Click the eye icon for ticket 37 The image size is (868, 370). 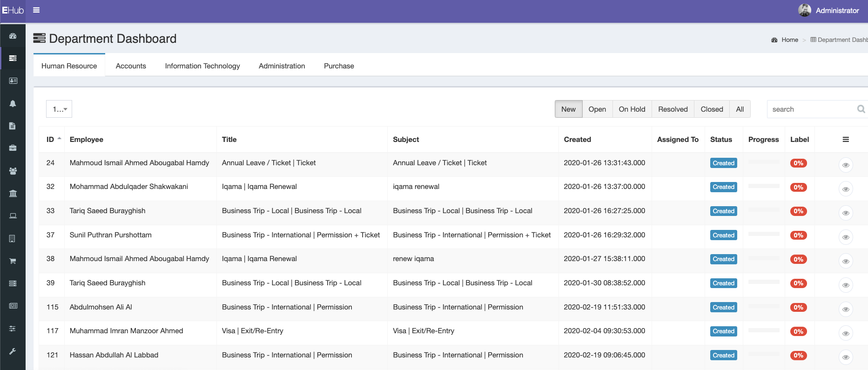846,237
